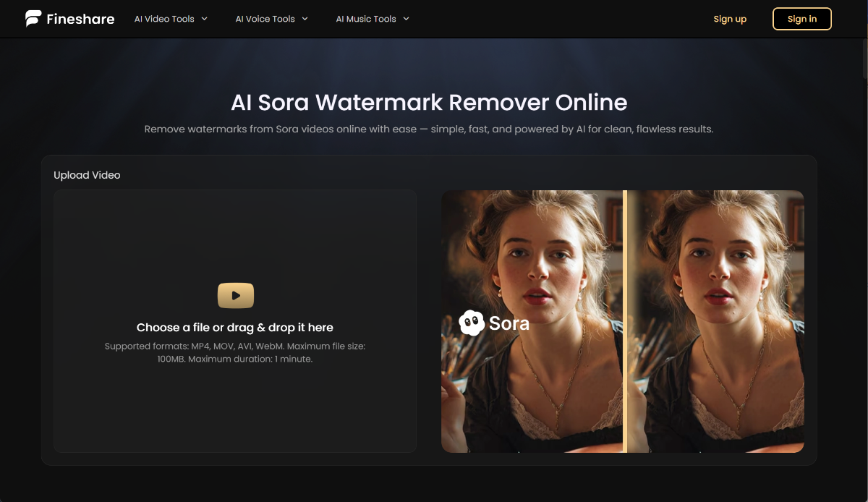Click the Fineshare brand name text
Screen dimensions: 868x502
coord(80,19)
